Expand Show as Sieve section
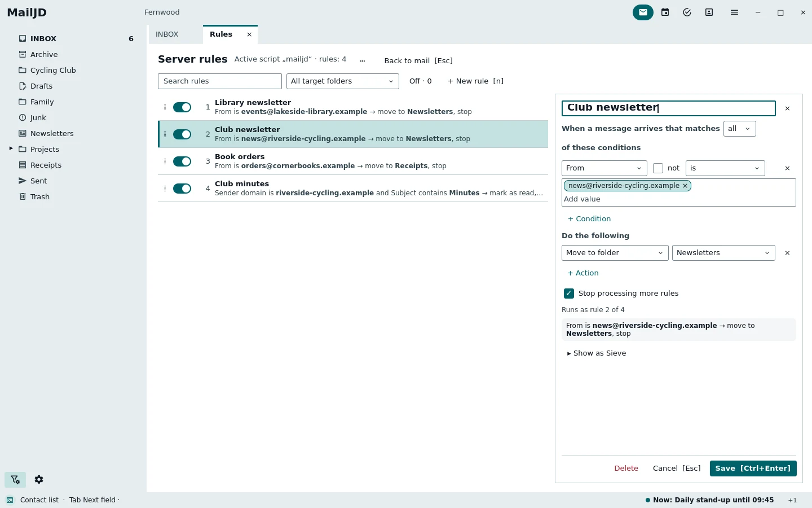The height and width of the screenshot is (508, 812). pyautogui.click(x=597, y=353)
